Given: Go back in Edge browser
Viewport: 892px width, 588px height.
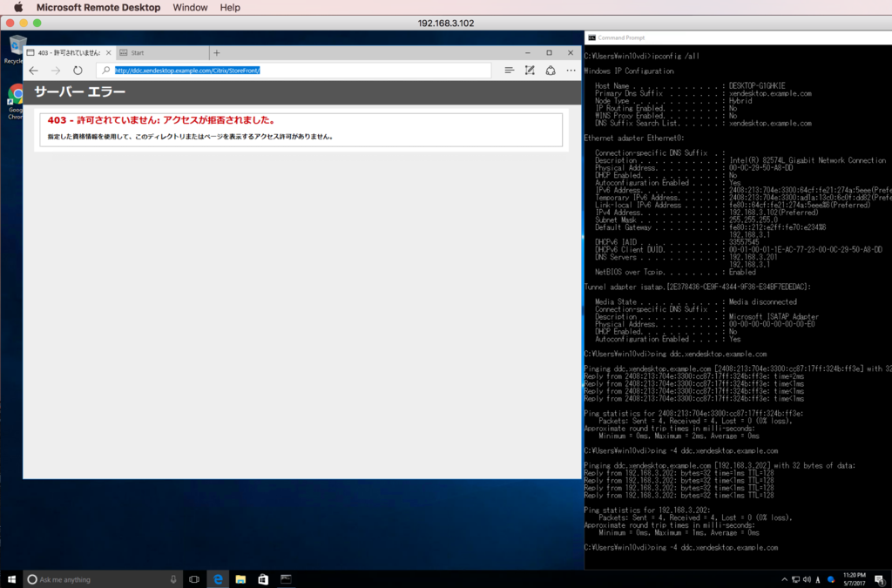Looking at the screenshot, I should (34, 71).
